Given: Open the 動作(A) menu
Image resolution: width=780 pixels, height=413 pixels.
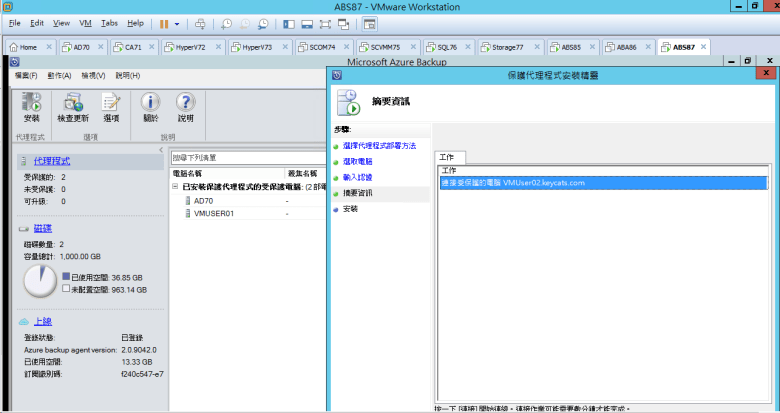Looking at the screenshot, I should 58,76.
